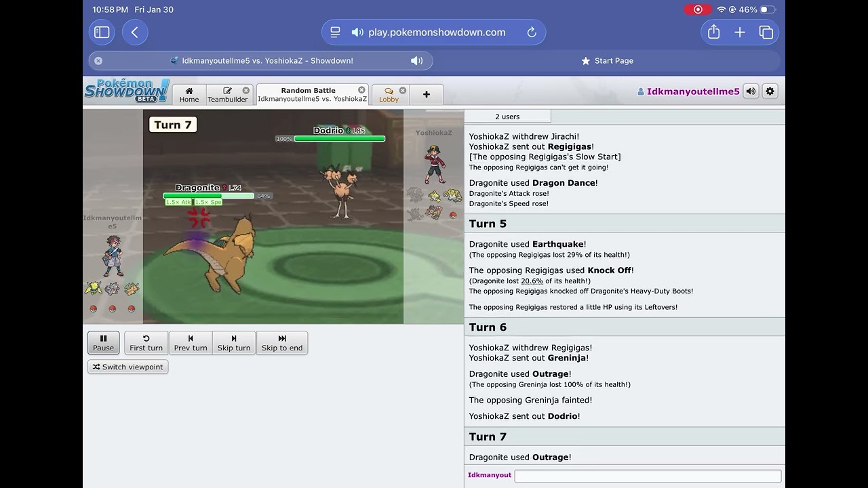Go to the previous turn
The image size is (868, 488).
pyautogui.click(x=191, y=342)
